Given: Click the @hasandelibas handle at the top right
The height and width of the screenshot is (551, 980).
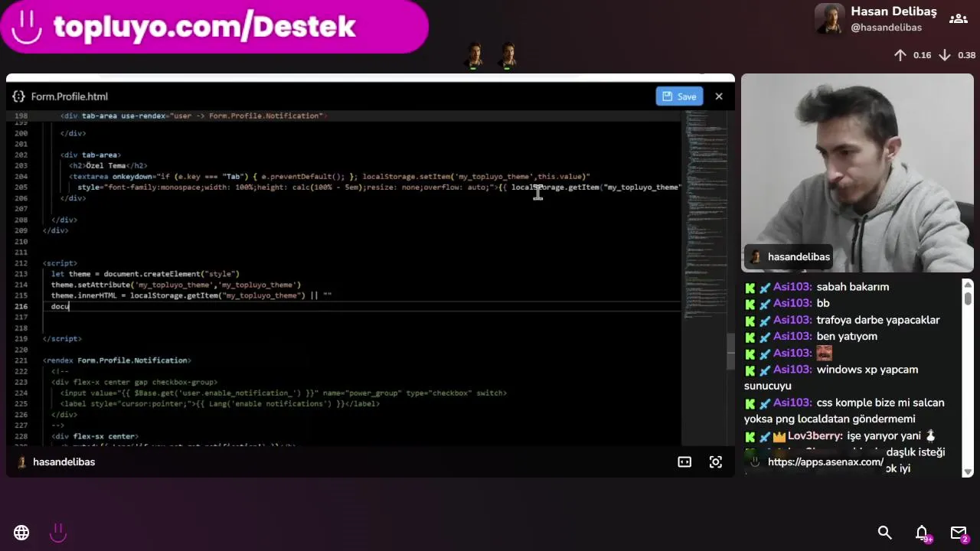Looking at the screenshot, I should (x=887, y=28).
